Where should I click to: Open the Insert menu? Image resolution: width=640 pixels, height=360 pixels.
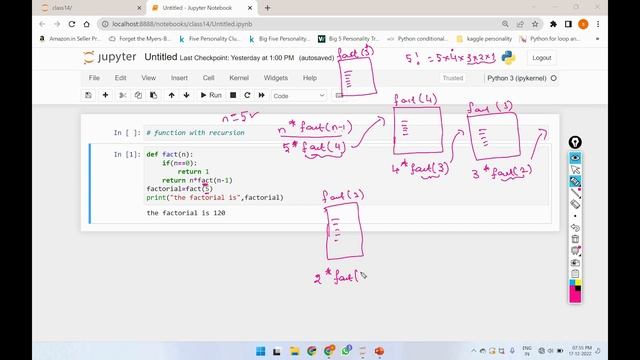[x=179, y=78]
